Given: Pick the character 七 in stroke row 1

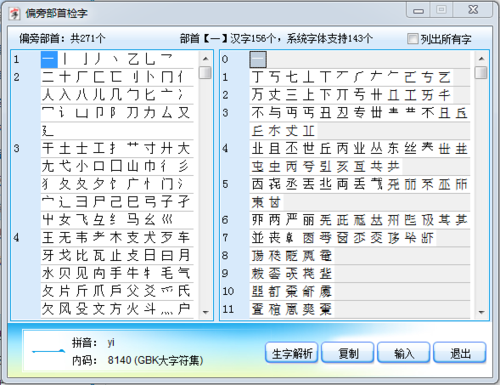Looking at the screenshot, I should pyautogui.click(x=292, y=77).
